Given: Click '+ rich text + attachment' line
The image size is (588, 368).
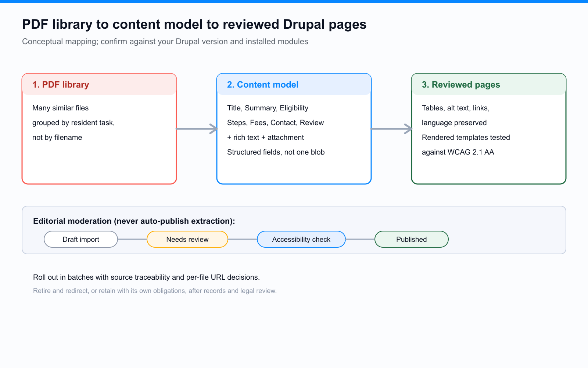Looking at the screenshot, I should coord(265,137).
